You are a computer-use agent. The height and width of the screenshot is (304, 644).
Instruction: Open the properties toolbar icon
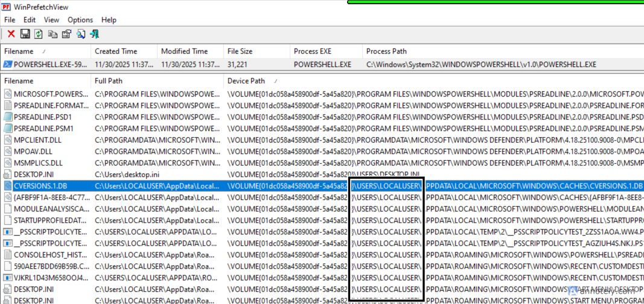[x=66, y=34]
